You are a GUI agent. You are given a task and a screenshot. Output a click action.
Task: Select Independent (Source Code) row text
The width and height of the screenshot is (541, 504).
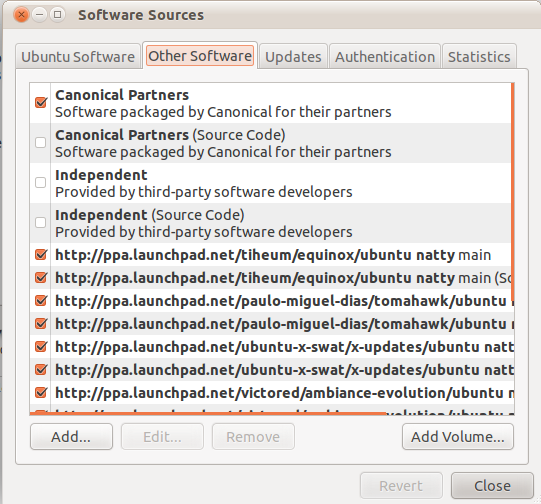click(150, 215)
